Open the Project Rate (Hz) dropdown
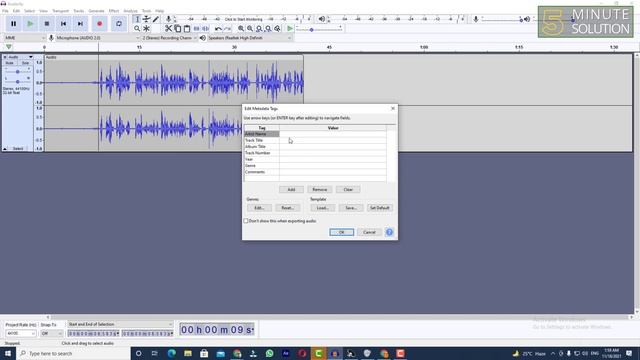 point(20,333)
